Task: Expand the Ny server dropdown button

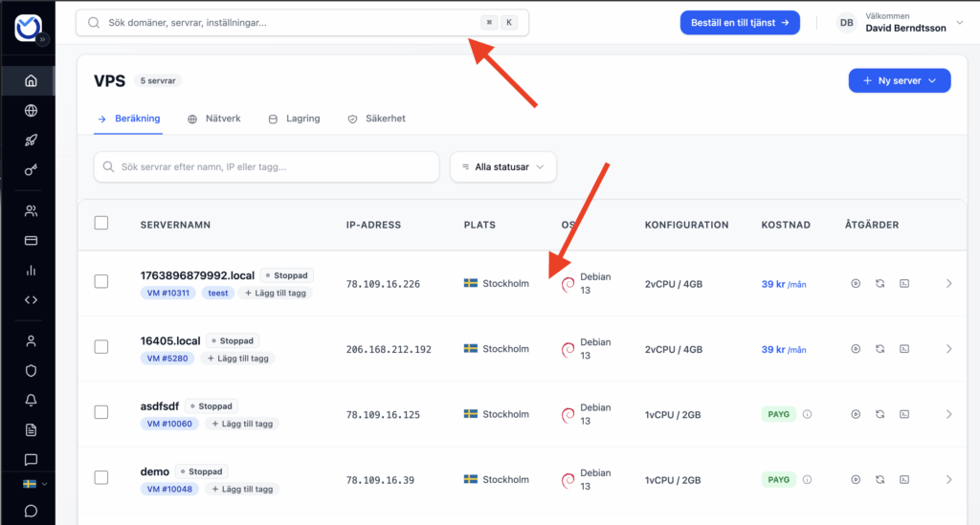Action: pyautogui.click(x=899, y=81)
